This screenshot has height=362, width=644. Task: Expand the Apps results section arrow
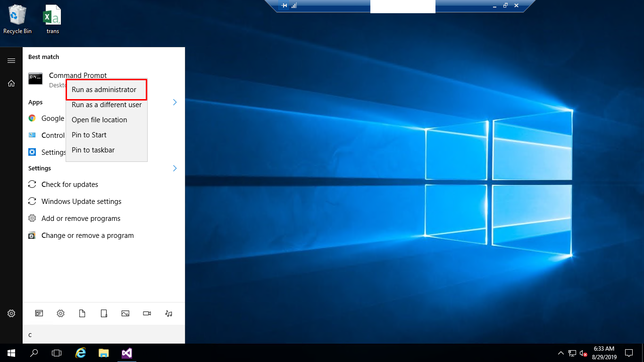click(175, 102)
